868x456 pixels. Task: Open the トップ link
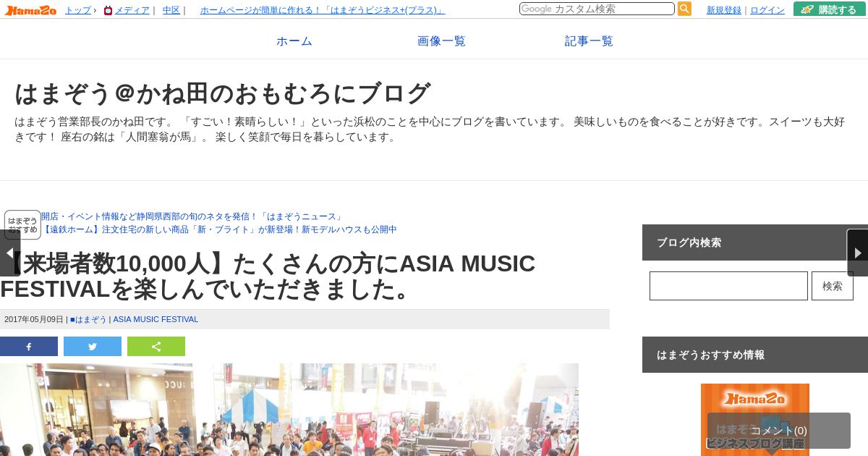click(x=78, y=10)
